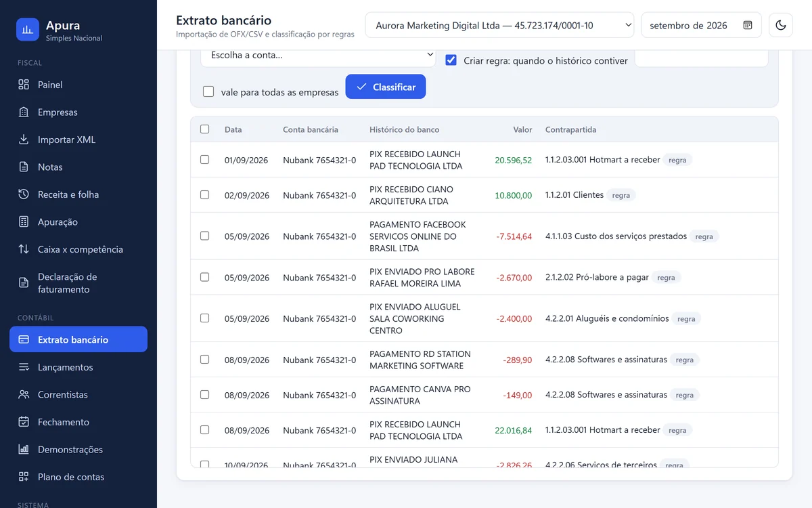This screenshot has width=812, height=508.
Task: Click PAGAMENTO CANVA PRO ASSINATURA text
Action: click(420, 395)
